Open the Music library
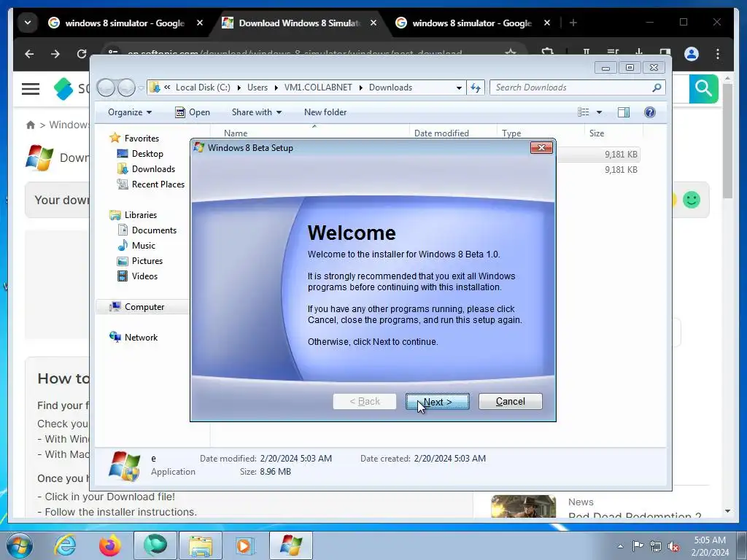This screenshot has height=560, width=747. pyautogui.click(x=144, y=245)
